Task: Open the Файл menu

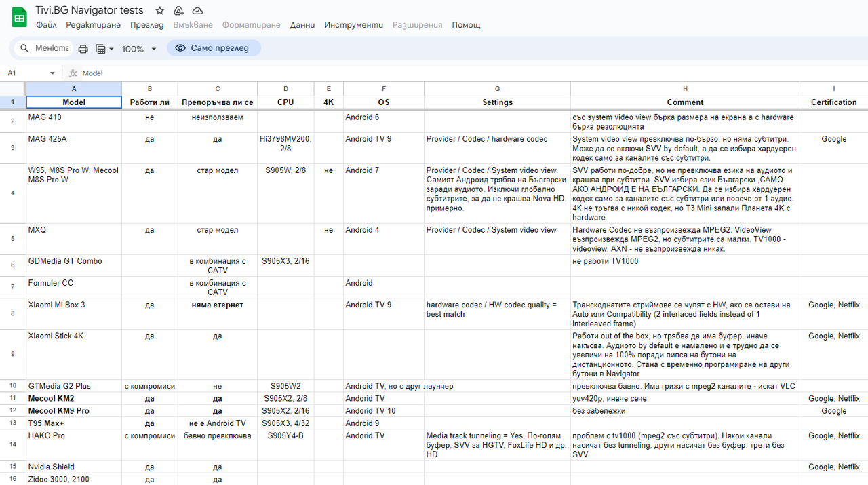Action: coord(46,25)
